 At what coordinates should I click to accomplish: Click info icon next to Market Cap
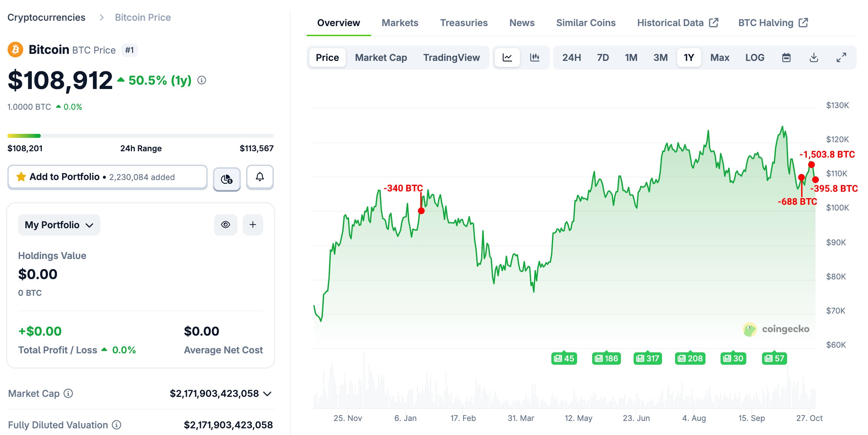click(x=69, y=393)
